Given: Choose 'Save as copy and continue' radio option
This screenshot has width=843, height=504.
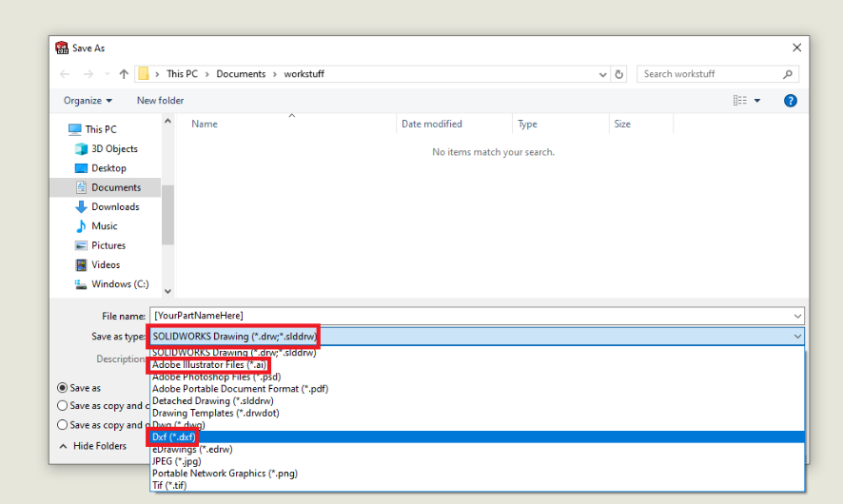Looking at the screenshot, I should tap(63, 406).
